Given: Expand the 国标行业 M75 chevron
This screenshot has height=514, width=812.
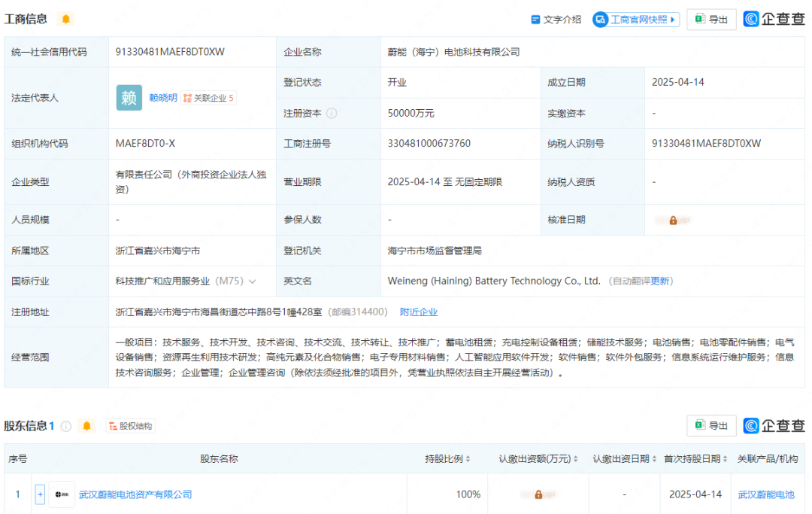Looking at the screenshot, I should pyautogui.click(x=253, y=281).
